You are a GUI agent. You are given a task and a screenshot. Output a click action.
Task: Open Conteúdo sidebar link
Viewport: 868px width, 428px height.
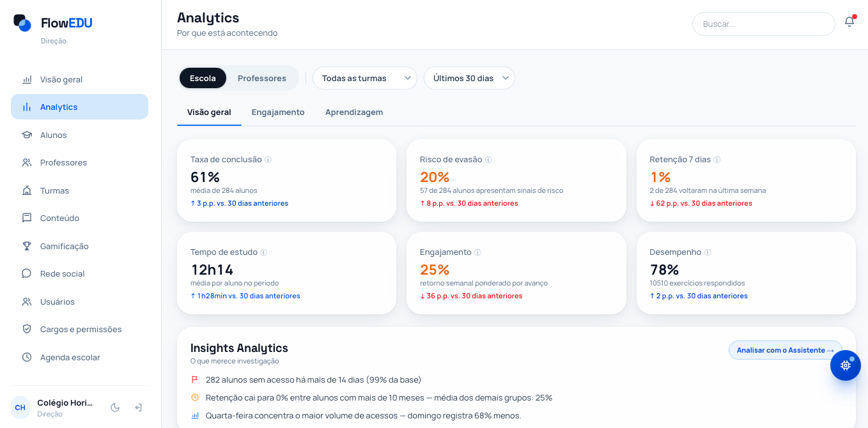79,218
